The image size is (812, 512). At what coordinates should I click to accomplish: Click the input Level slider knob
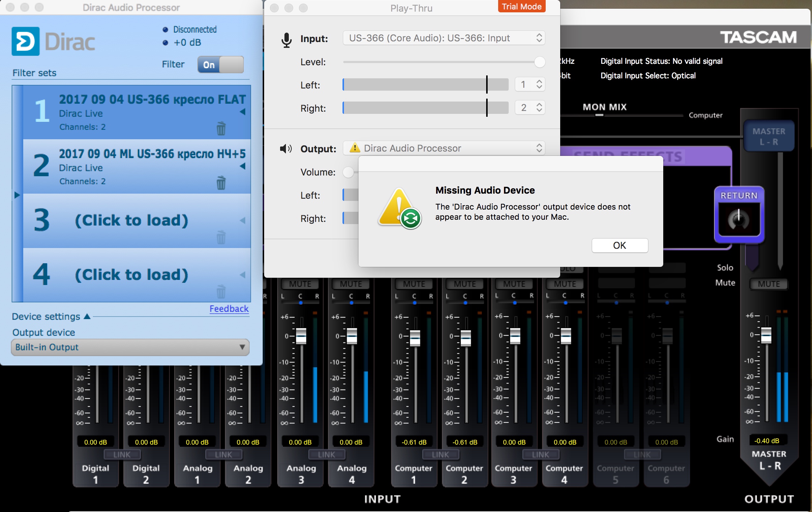tap(540, 62)
